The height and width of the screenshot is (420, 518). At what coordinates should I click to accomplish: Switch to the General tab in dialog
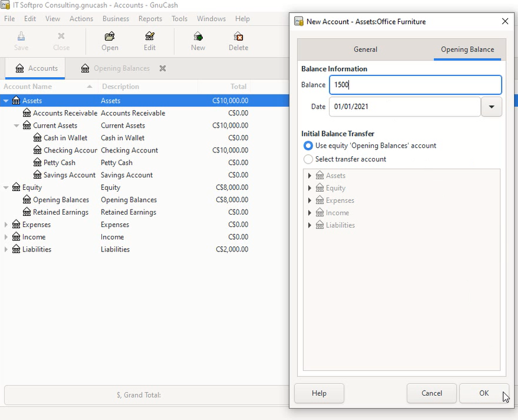click(x=365, y=50)
